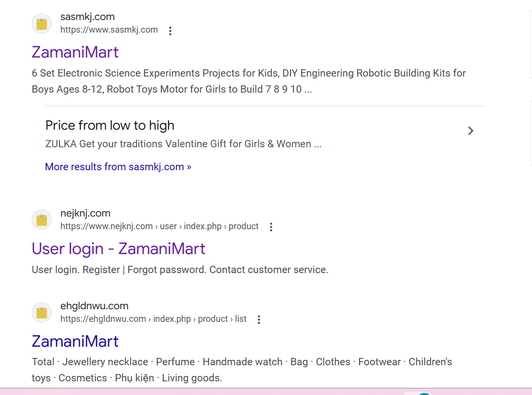This screenshot has width=532, height=395.
Task: Click the ehgldnwu.com breadcrumb URL ending in list
Action: pos(153,319)
